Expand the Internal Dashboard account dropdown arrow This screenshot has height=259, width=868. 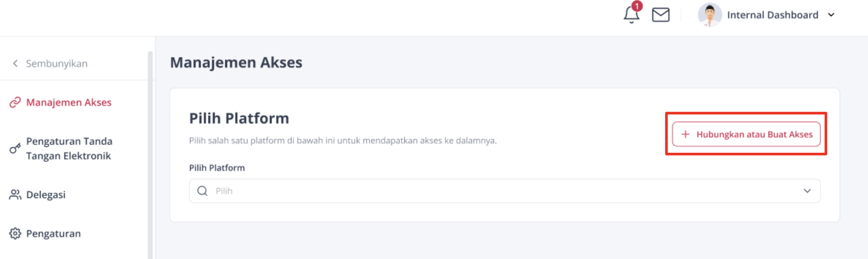tap(831, 15)
